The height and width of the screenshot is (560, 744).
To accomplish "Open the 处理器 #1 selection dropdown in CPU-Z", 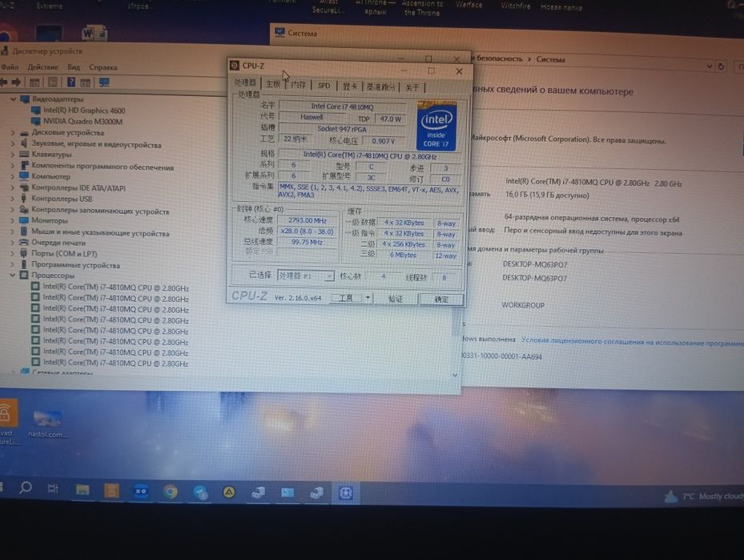I will pyautogui.click(x=329, y=276).
